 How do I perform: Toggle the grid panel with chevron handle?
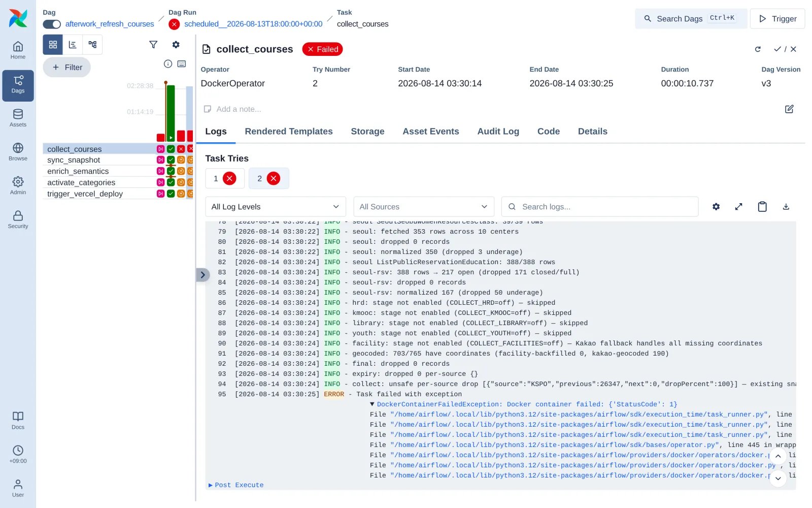202,275
